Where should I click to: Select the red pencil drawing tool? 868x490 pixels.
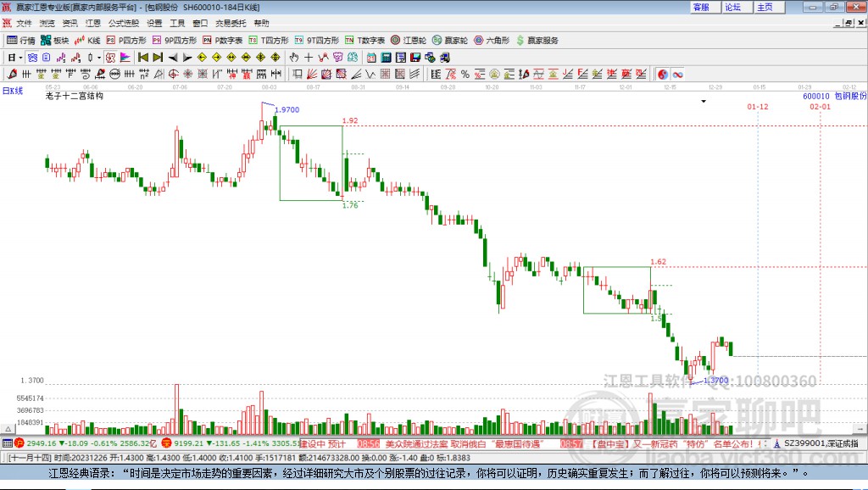point(12,75)
